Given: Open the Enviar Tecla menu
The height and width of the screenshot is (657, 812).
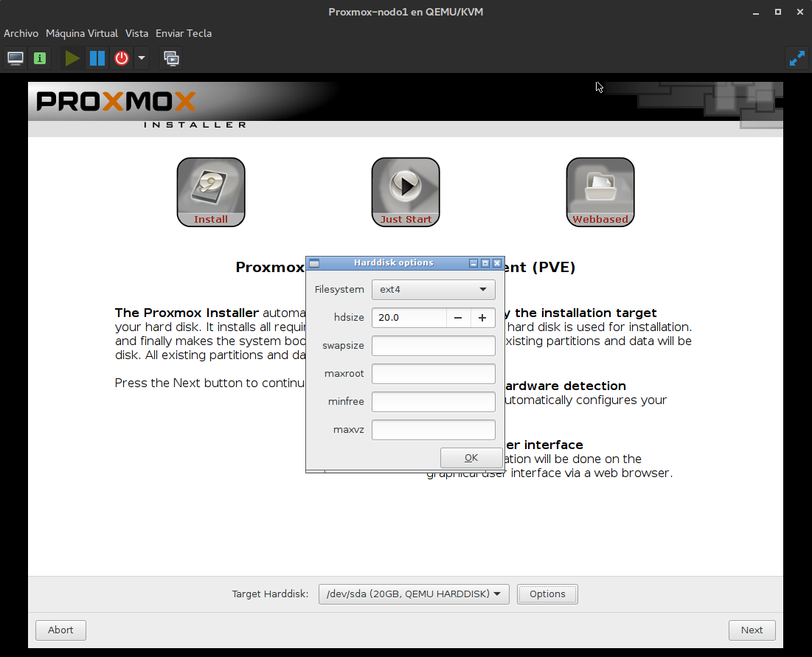Looking at the screenshot, I should tap(184, 33).
